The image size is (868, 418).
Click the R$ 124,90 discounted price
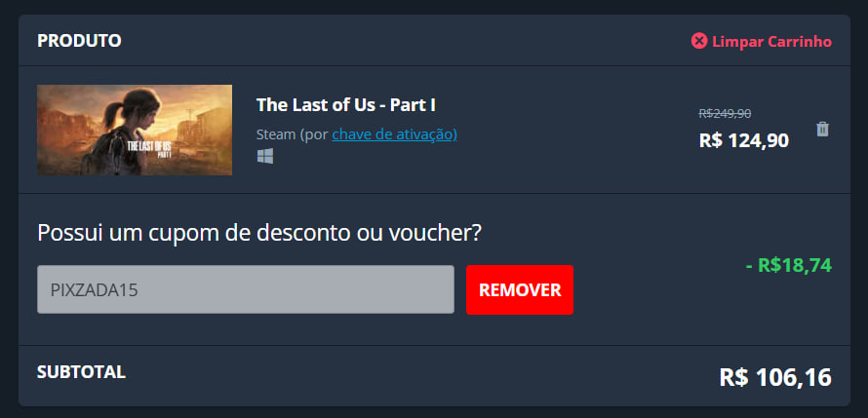coord(744,140)
